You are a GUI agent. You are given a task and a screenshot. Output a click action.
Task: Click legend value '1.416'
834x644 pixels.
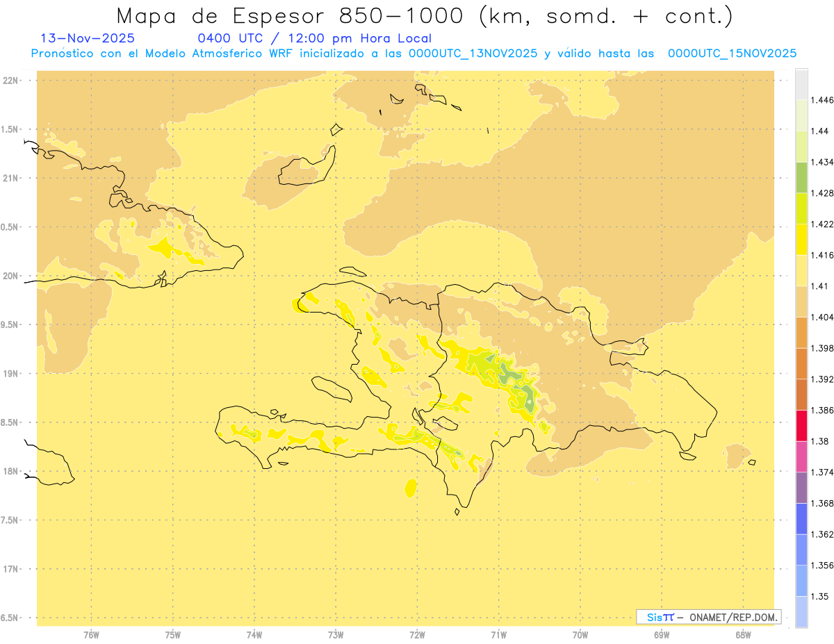click(x=822, y=255)
